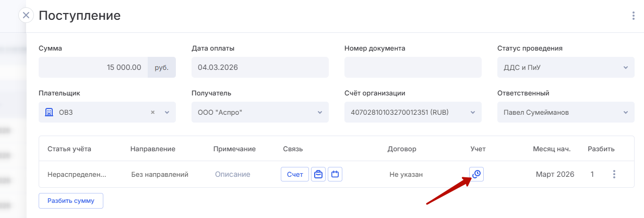
Task: Click the Март 2026 month value
Action: tap(555, 174)
